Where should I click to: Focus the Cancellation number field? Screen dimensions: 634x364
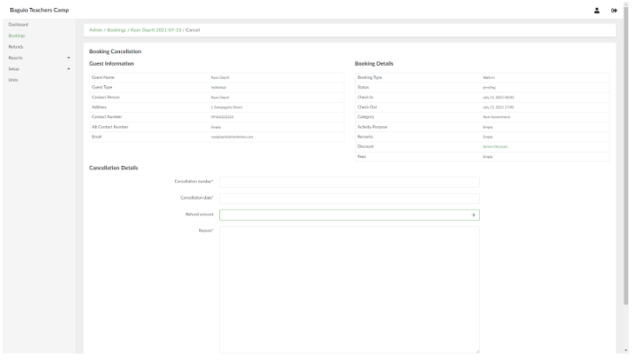349,182
